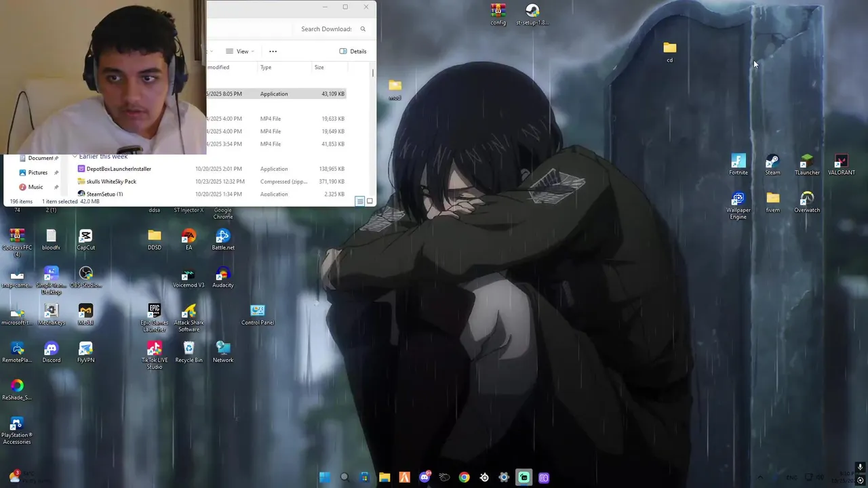868x488 pixels.
Task: Launch Overwatch desktop shortcut
Action: 807,202
